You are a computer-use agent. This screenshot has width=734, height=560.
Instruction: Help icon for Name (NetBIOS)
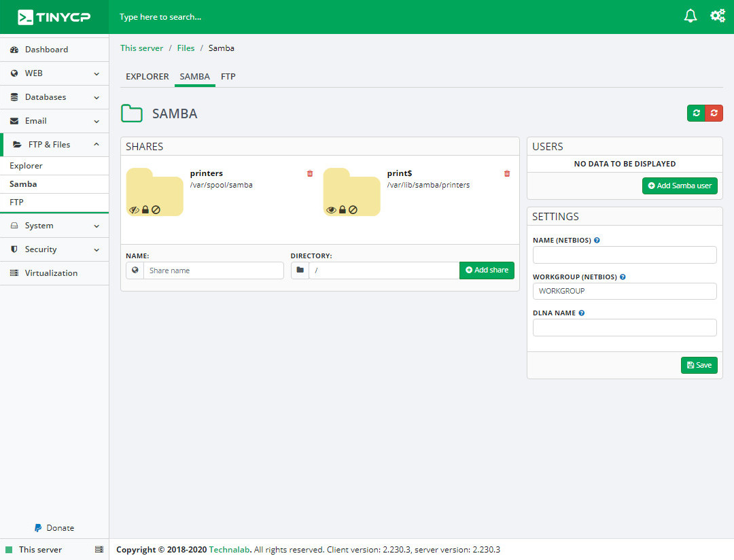click(x=597, y=240)
